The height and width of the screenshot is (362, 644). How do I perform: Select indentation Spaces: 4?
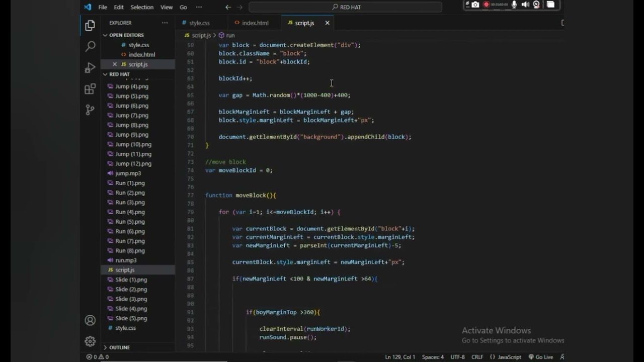pos(433,357)
